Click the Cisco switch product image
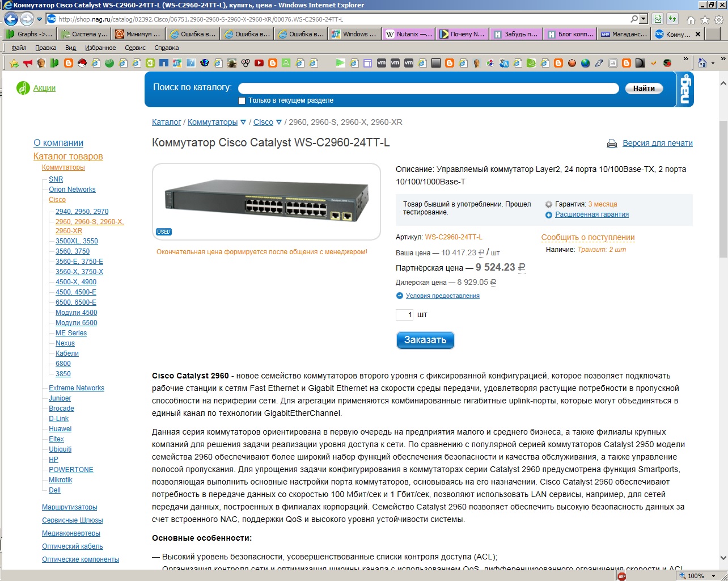This screenshot has width=728, height=581. pos(266,201)
